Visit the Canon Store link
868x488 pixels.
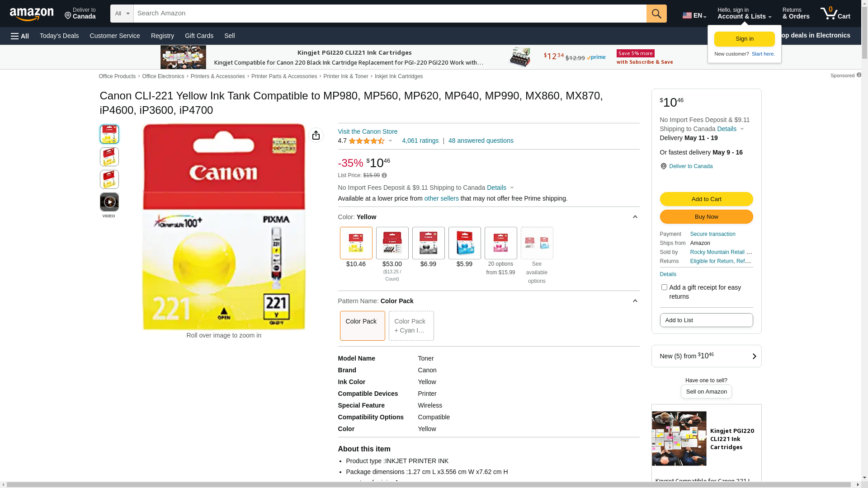point(368,131)
